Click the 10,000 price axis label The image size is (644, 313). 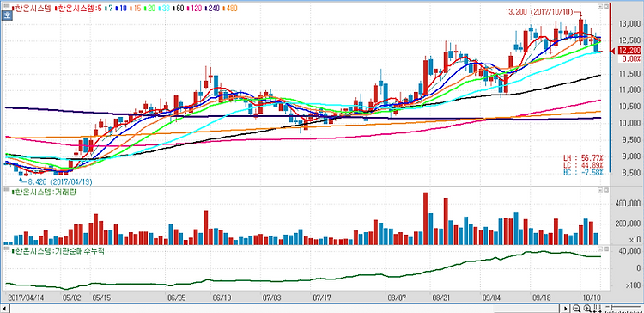[629, 123]
